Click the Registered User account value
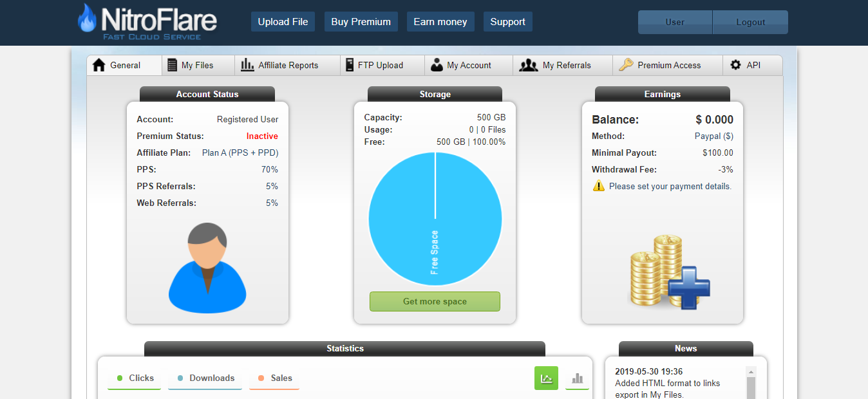The image size is (868, 399). 248,120
